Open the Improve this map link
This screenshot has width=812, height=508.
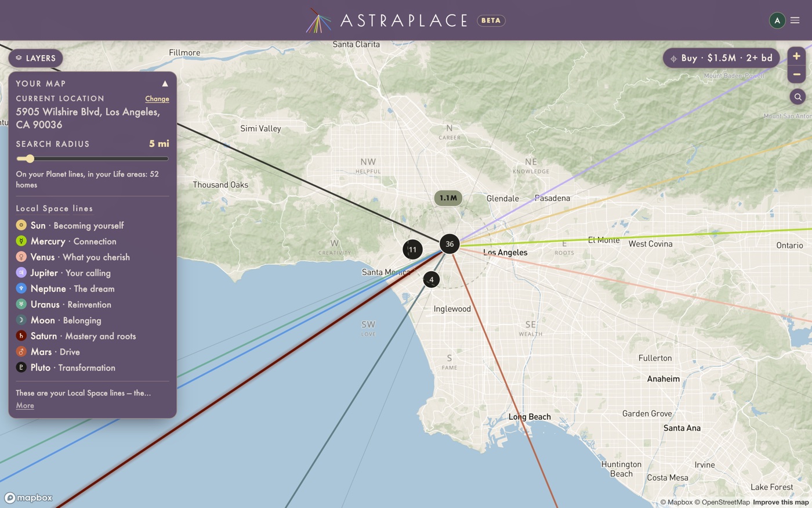[x=781, y=502]
